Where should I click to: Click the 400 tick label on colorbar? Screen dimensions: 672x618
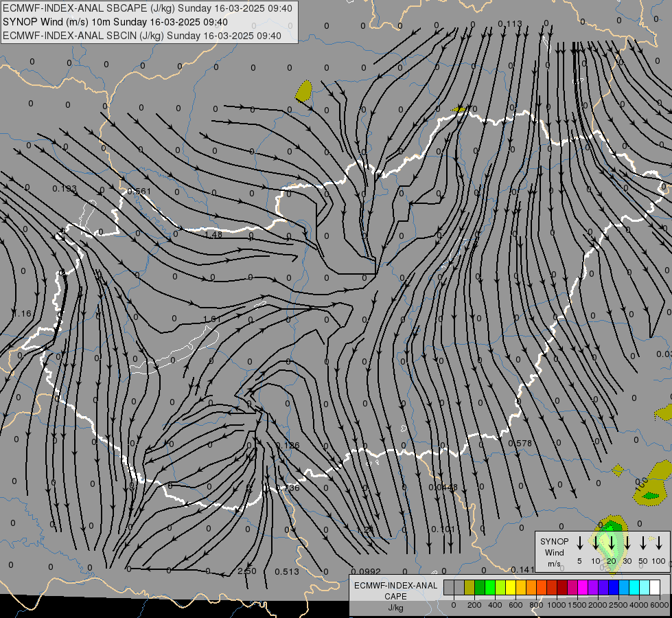pyautogui.click(x=495, y=605)
